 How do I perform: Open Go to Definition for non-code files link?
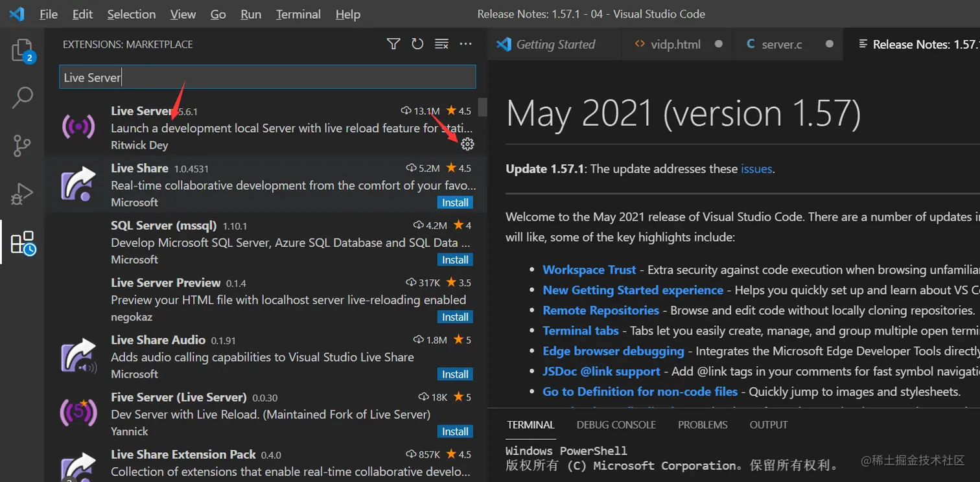pos(640,391)
